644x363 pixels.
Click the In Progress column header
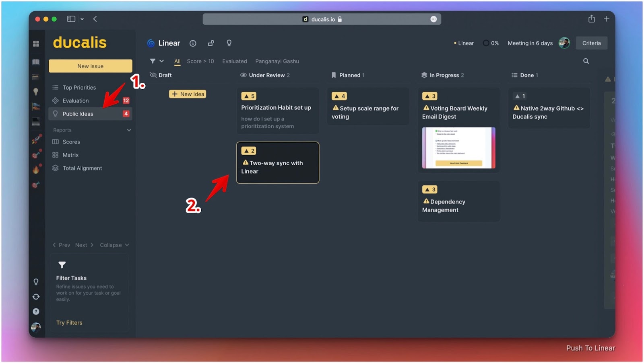coord(442,75)
